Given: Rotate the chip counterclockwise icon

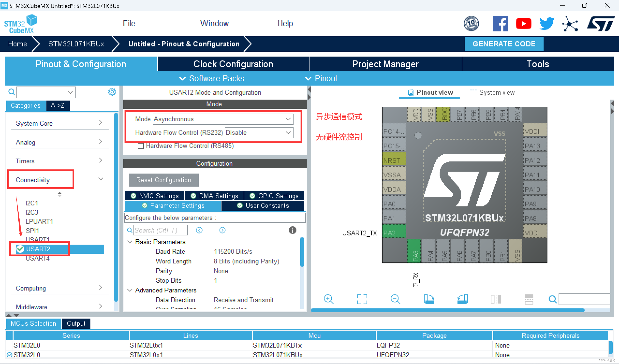Looking at the screenshot, I should pos(462,299).
